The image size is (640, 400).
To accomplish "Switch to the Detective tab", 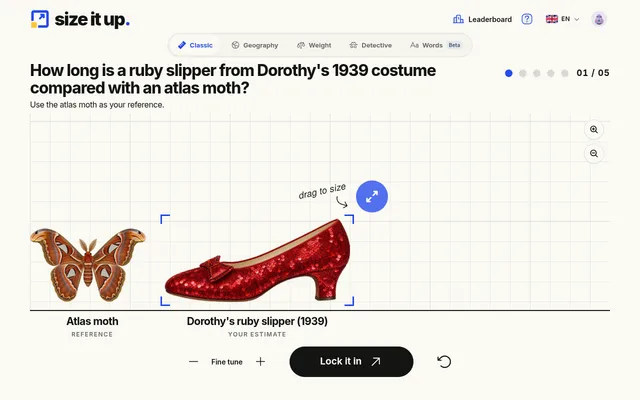I will coord(371,45).
